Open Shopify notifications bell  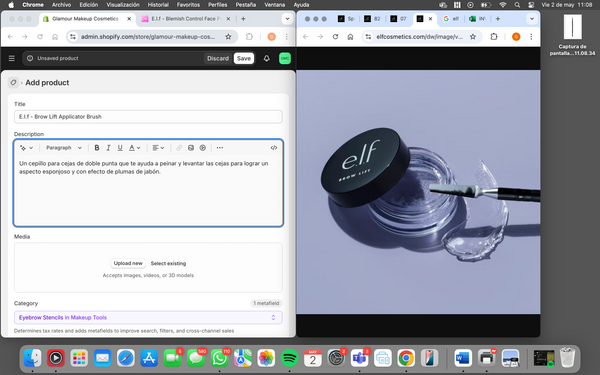point(267,59)
